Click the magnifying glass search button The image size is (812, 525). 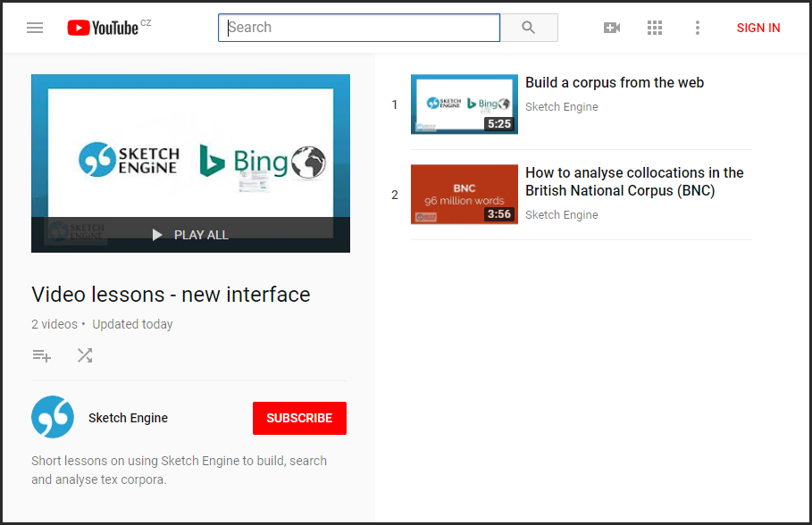(529, 28)
